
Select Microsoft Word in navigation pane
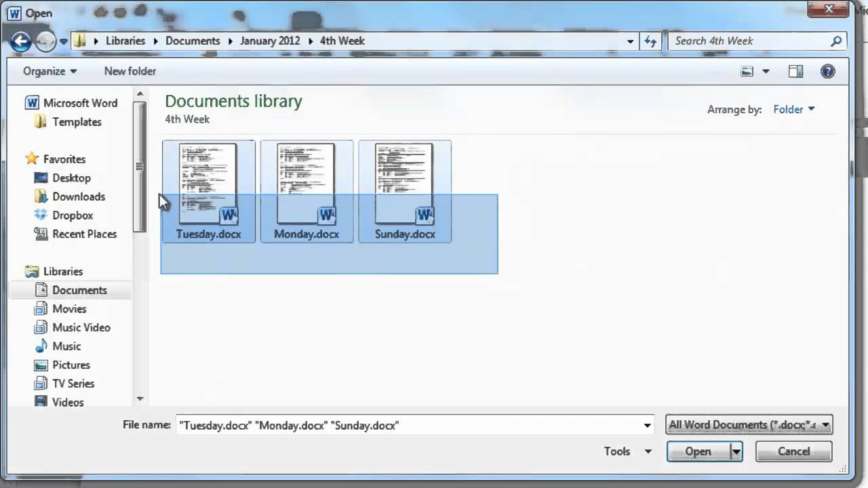tap(71, 103)
